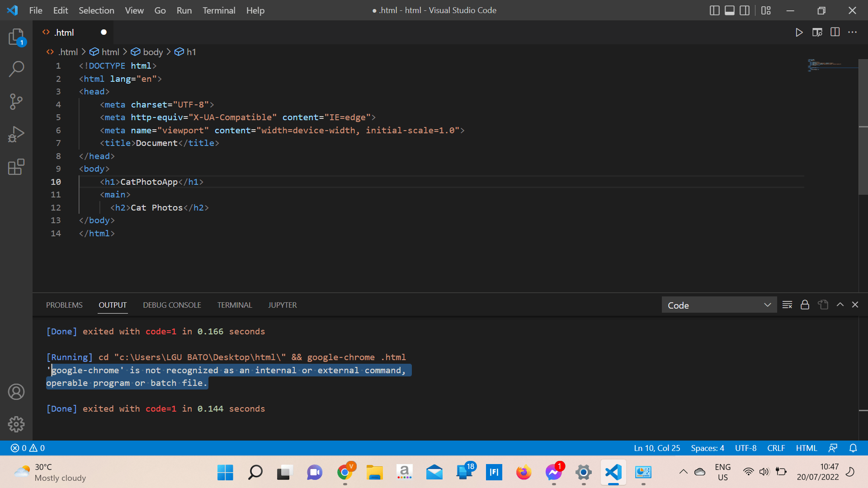868x488 pixels.
Task: Open Source Control view
Action: (16, 102)
